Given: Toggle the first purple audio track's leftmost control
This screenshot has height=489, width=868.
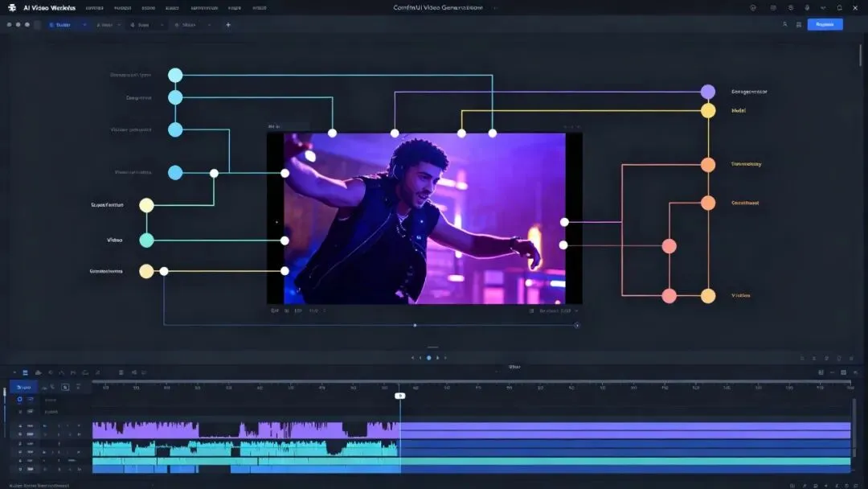Looking at the screenshot, I should click(20, 426).
